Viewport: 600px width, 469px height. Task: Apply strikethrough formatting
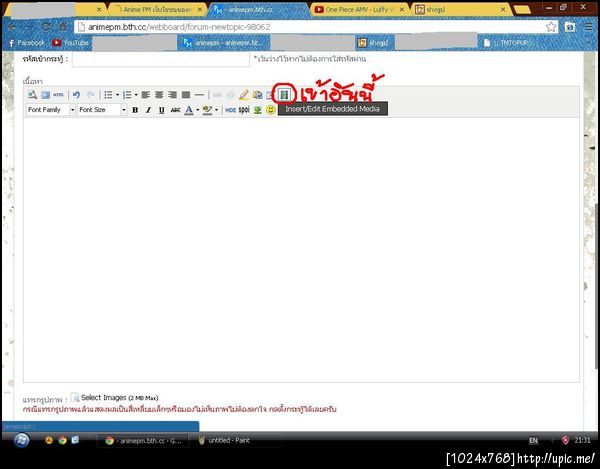[x=175, y=110]
